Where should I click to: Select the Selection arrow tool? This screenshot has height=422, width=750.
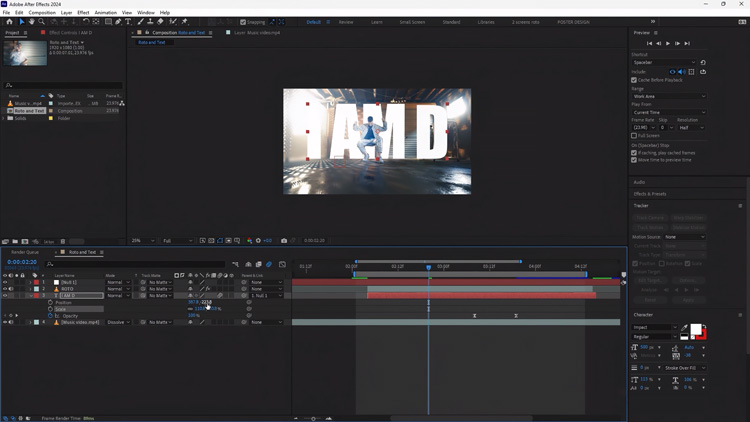pyautogui.click(x=22, y=22)
